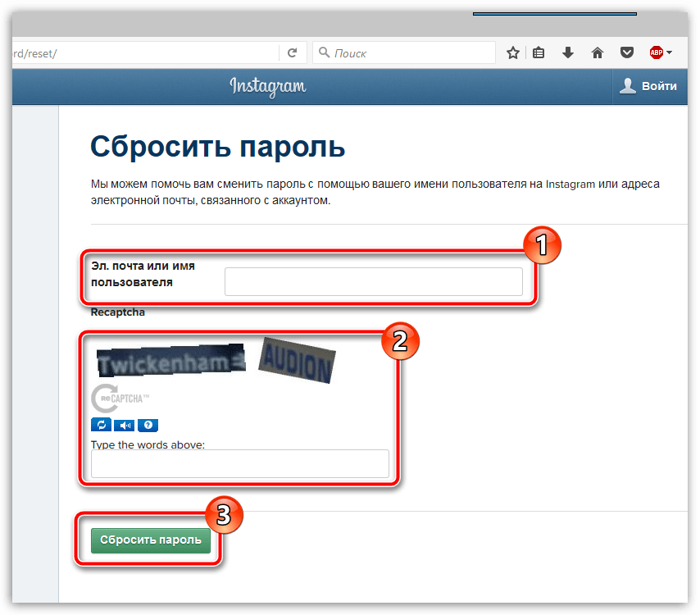Click the user silhouette icon by Войти

627,86
